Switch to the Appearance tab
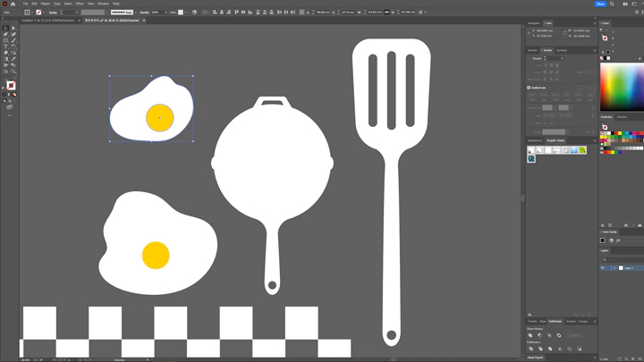The image size is (644, 362). pos(535,141)
